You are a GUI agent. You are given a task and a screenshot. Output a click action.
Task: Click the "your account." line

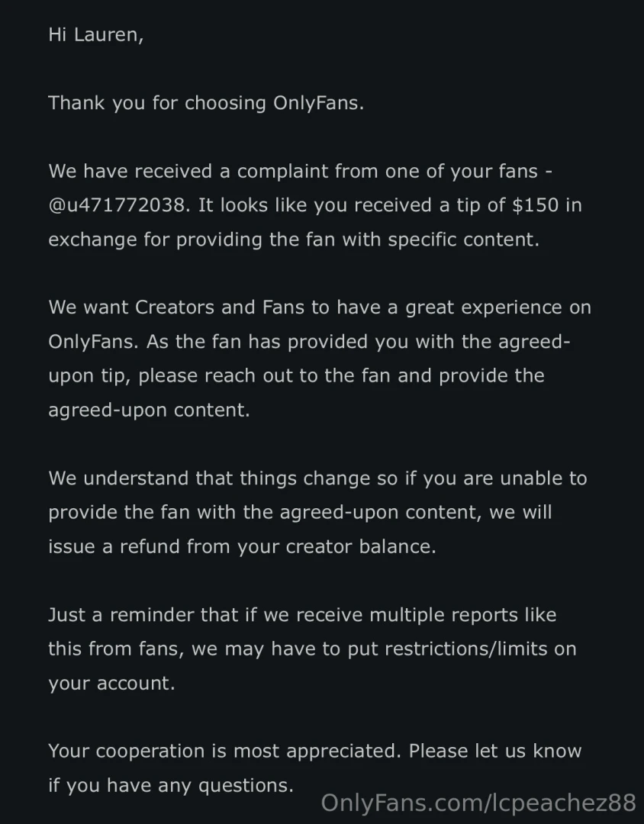(x=111, y=683)
